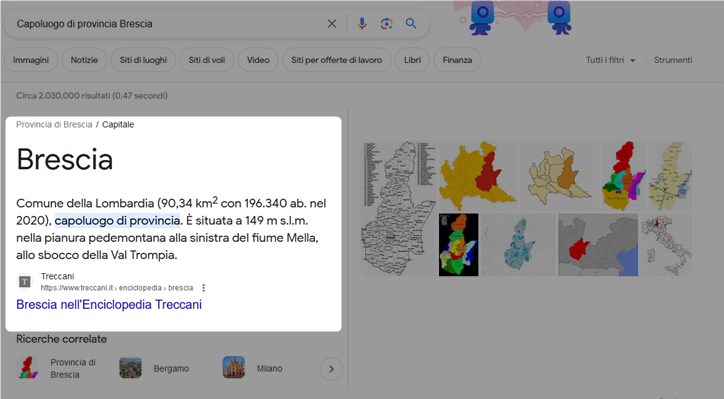Click highlighted text capoluogo di provincia
This screenshot has height=399, width=724.
(x=117, y=221)
